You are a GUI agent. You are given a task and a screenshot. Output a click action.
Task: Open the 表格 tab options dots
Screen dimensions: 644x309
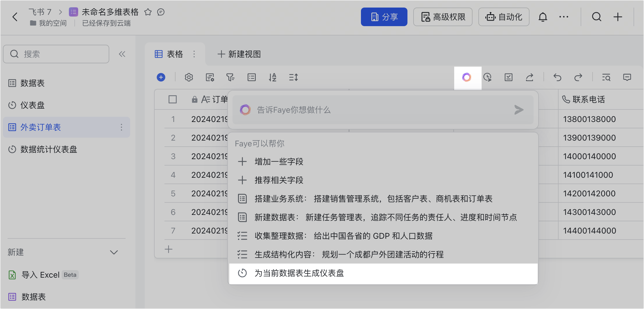tap(194, 54)
